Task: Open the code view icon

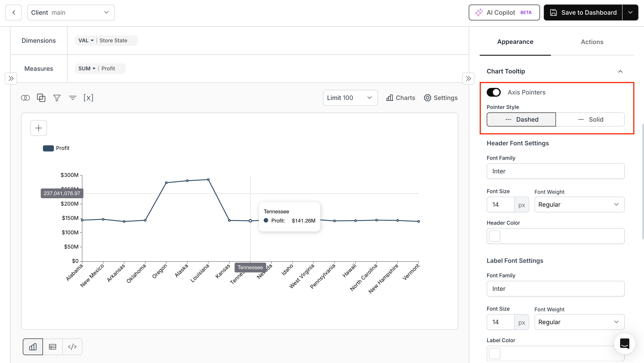Action: [72, 347]
